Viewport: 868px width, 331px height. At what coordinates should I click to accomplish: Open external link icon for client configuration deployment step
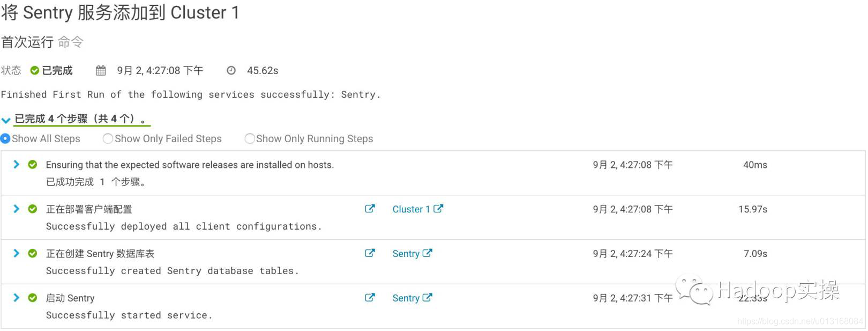(x=370, y=209)
